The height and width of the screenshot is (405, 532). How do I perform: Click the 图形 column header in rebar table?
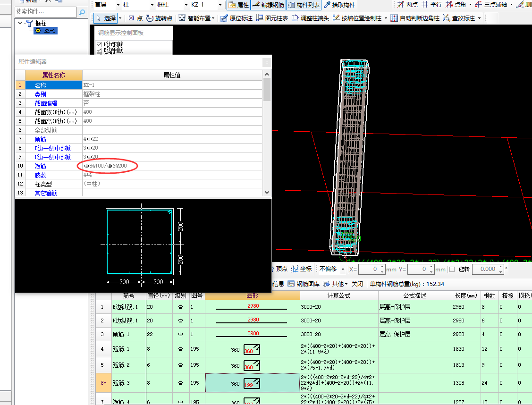(253, 296)
